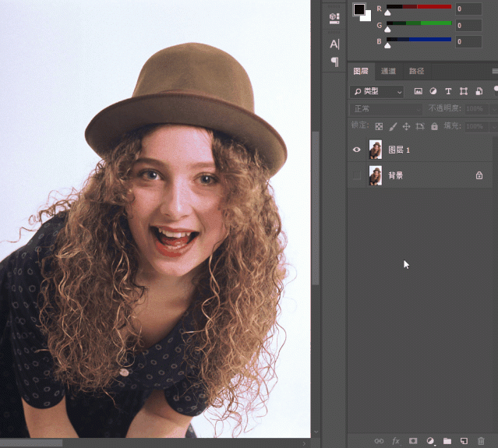The height and width of the screenshot is (448, 498).
Task: Click the black foreground color swatch
Action: click(358, 9)
